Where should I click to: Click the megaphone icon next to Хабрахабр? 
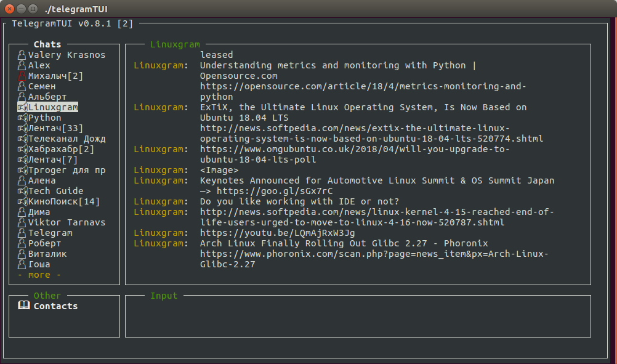(23, 149)
